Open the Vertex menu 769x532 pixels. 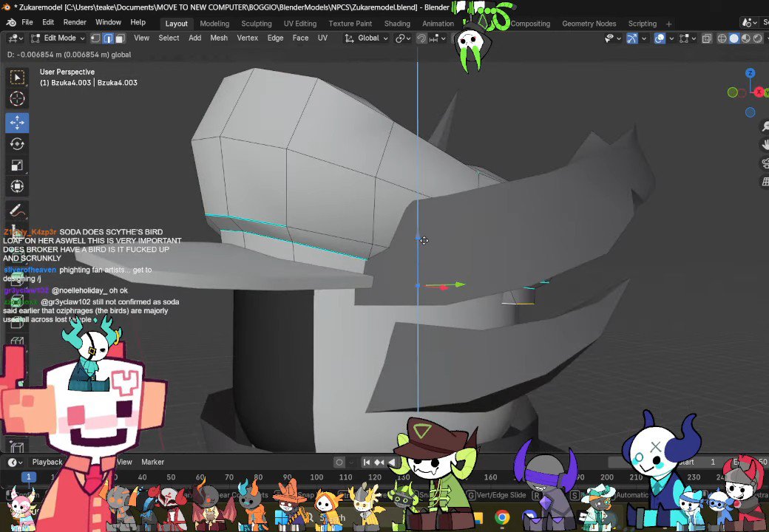click(247, 38)
